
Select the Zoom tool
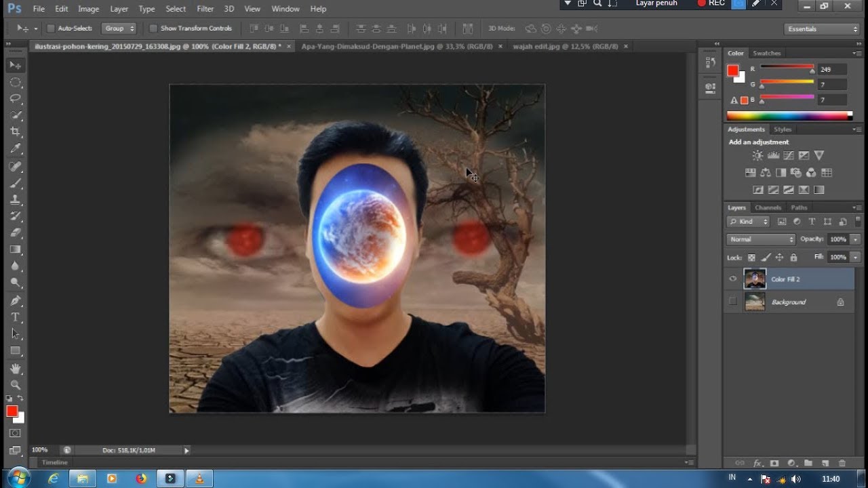click(x=15, y=384)
